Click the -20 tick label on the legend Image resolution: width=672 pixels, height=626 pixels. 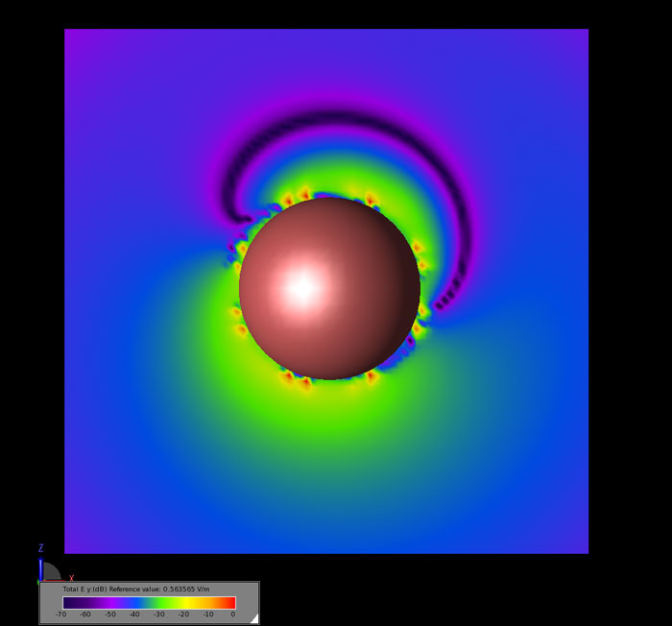(x=183, y=614)
